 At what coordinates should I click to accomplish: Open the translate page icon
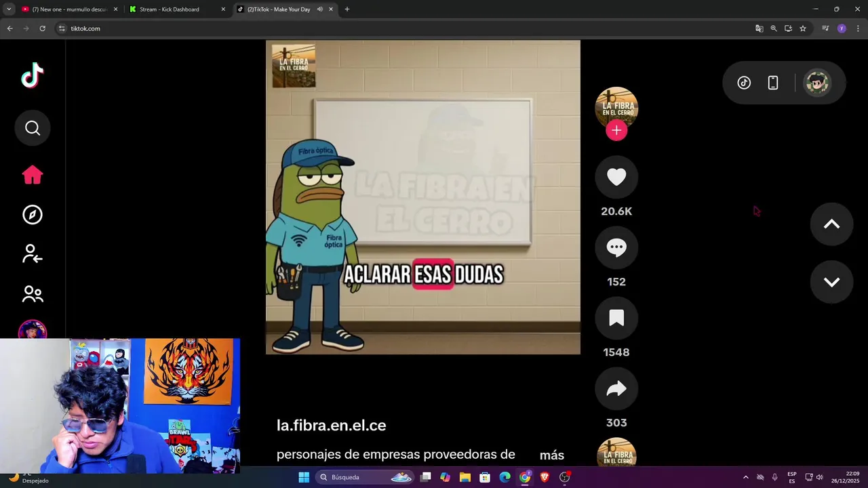759,28
